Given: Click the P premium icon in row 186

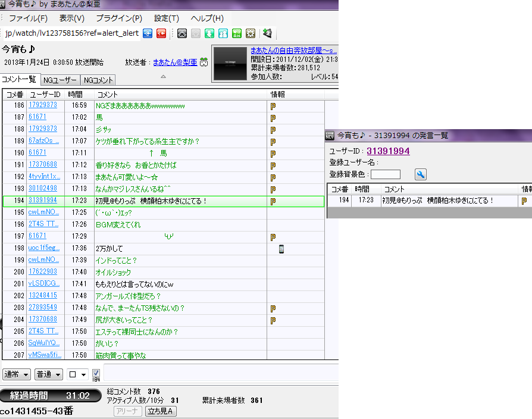Looking at the screenshot, I should [273, 106].
